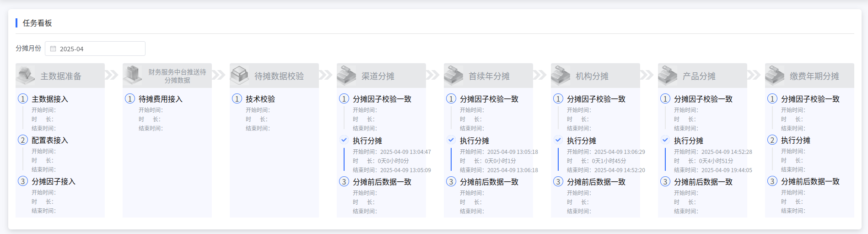
Task: Click the checkmark beside 机构分摊 执行分摊
Action: coord(558,140)
